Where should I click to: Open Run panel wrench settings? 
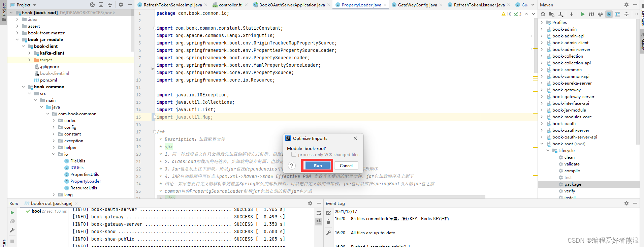coord(12,230)
